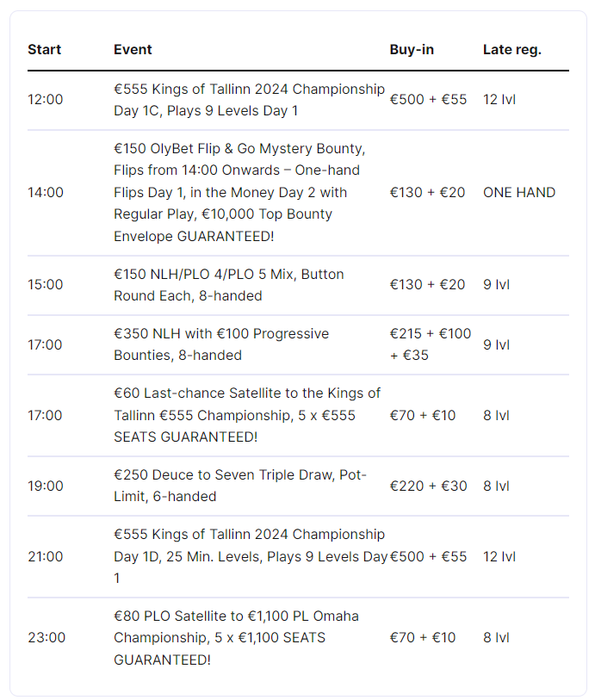Click the Event column header
This screenshot has width=595, height=700.
pyautogui.click(x=133, y=49)
